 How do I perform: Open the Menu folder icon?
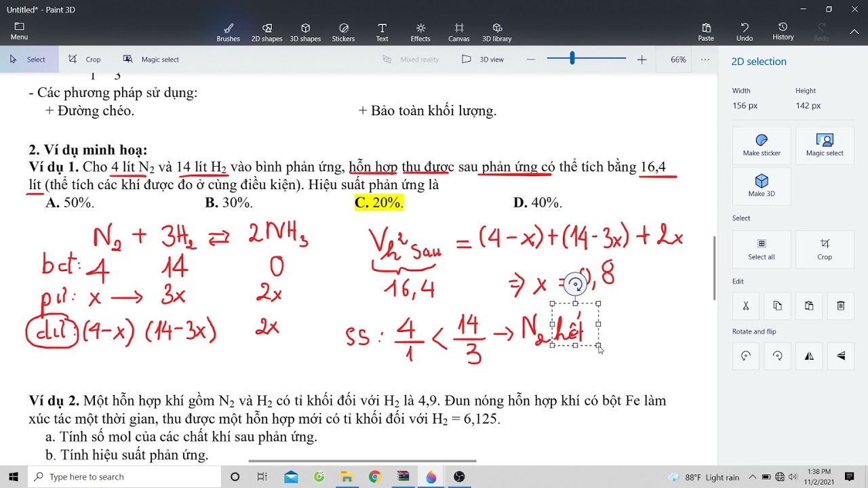[19, 31]
